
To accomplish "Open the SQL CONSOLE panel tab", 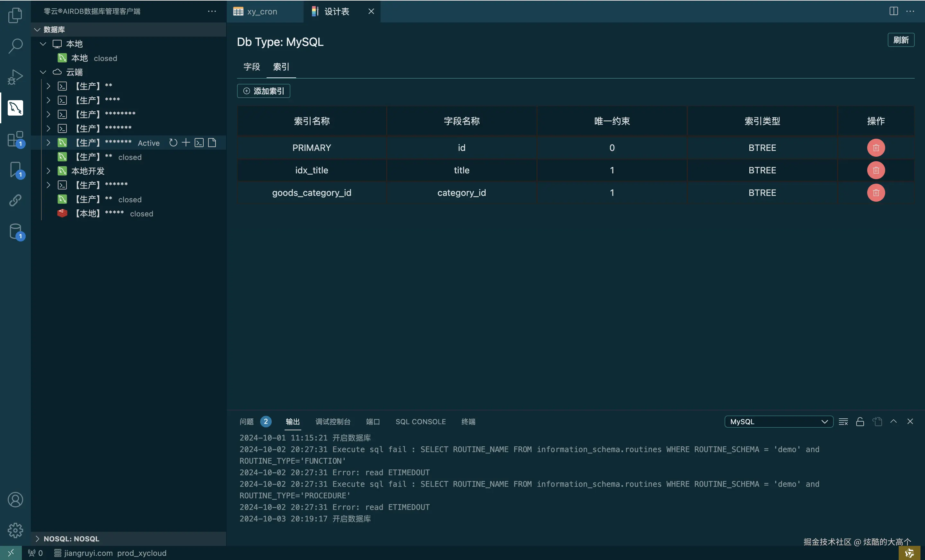I will pos(420,422).
